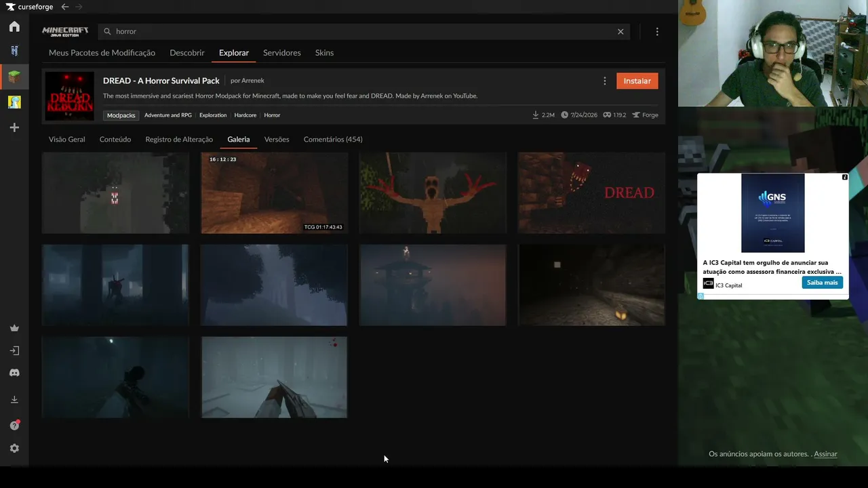
Task: Click the Exploration tag
Action: [x=213, y=115]
